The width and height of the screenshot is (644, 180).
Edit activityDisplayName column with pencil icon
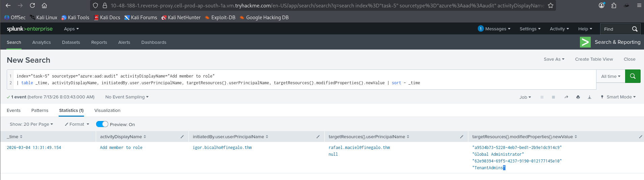tap(182, 137)
